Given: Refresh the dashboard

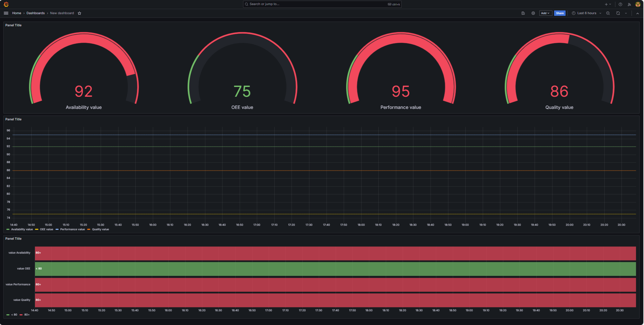Looking at the screenshot, I should click(x=618, y=13).
